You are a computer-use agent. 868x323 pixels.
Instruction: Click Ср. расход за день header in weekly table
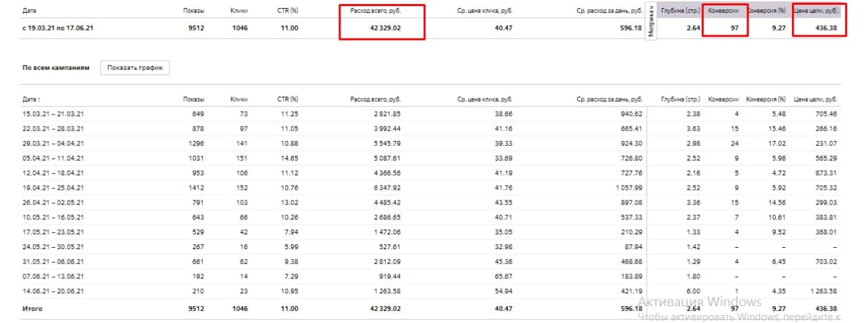(609, 100)
